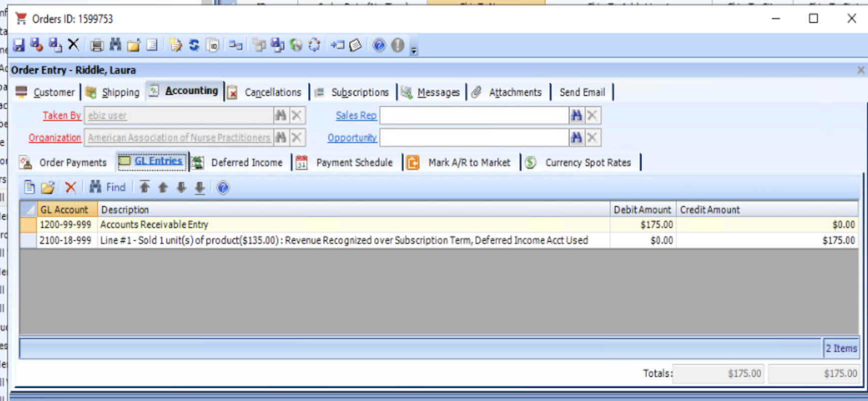
Task: Clear the Sales Rep field with X
Action: click(593, 115)
